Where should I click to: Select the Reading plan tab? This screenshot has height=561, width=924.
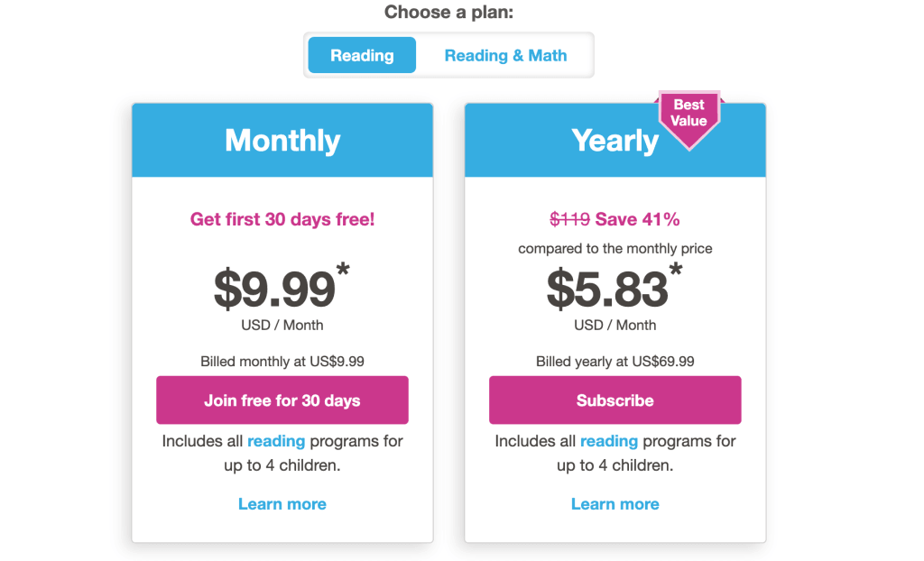[361, 55]
